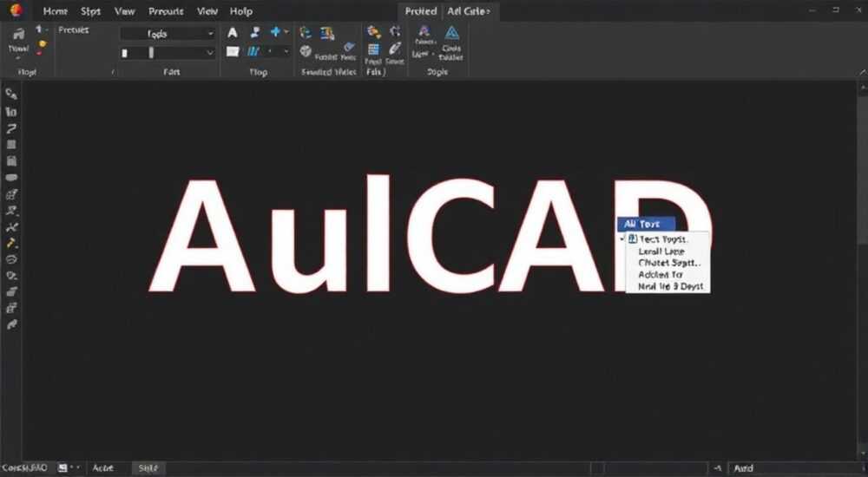Click the blue hatch stripes icon
This screenshot has width=868, height=477.
pyautogui.click(x=253, y=51)
